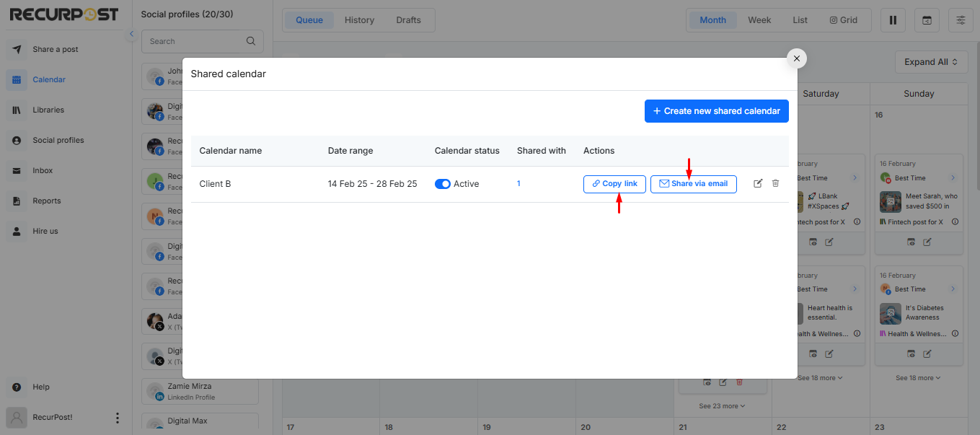
Task: Click the magnifier in the profile search
Action: click(251, 41)
